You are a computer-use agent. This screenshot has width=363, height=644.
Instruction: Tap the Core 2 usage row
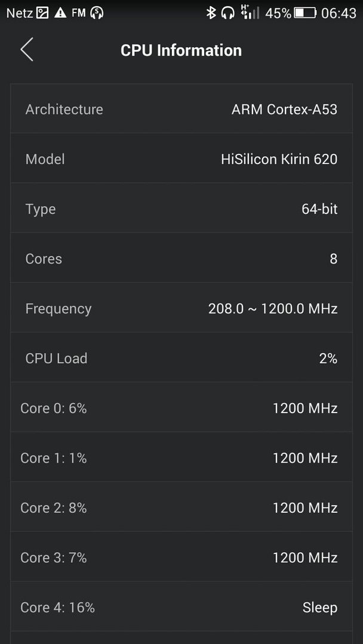[x=181, y=507]
